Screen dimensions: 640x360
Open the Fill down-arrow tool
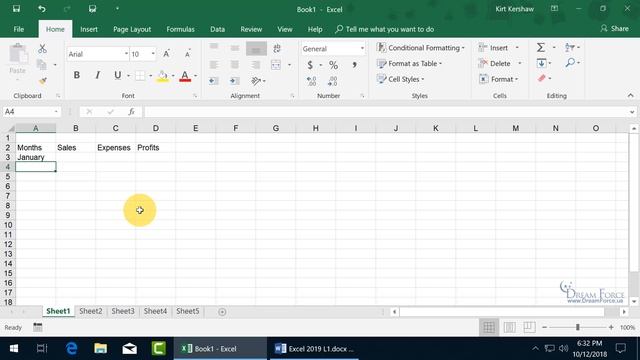[541, 63]
